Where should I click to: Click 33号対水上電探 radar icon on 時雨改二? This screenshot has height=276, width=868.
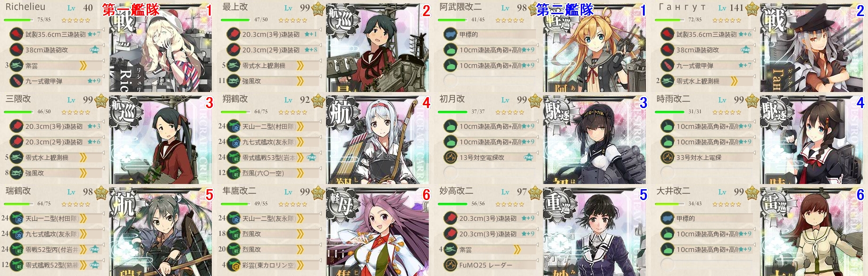(668, 157)
